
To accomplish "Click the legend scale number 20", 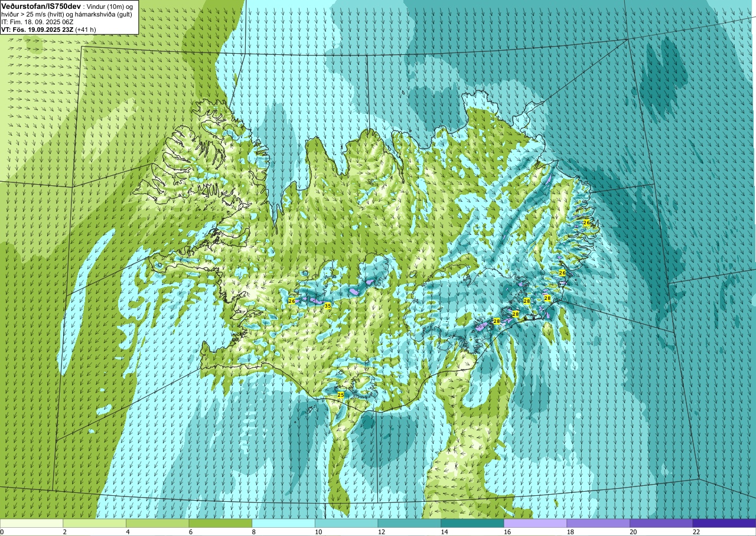I will [x=634, y=532].
